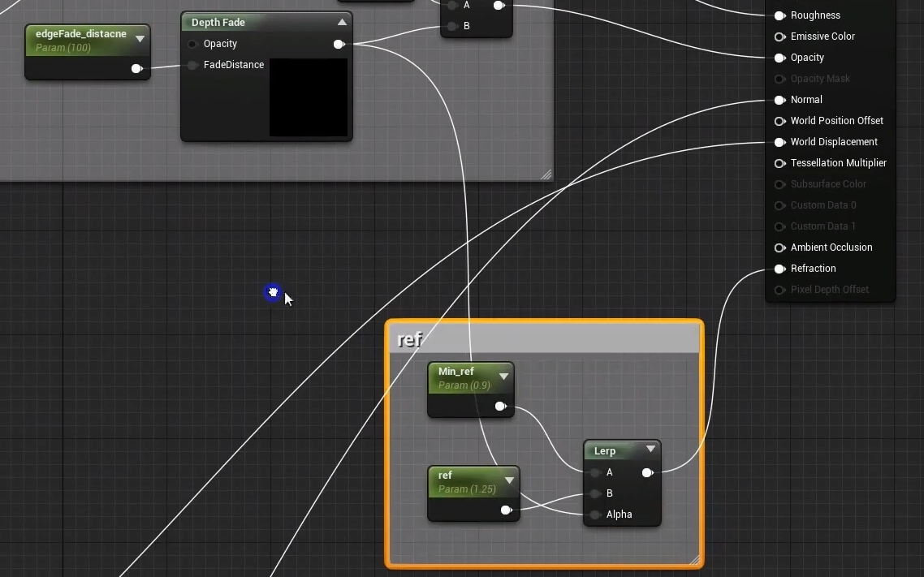
Task: Select the Lerp node title
Action: tap(605, 451)
